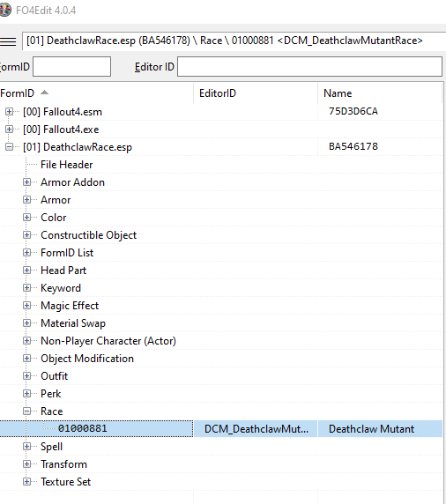Select the Magic Effect label
Image resolution: width=446 pixels, height=504 pixels.
[x=70, y=306]
